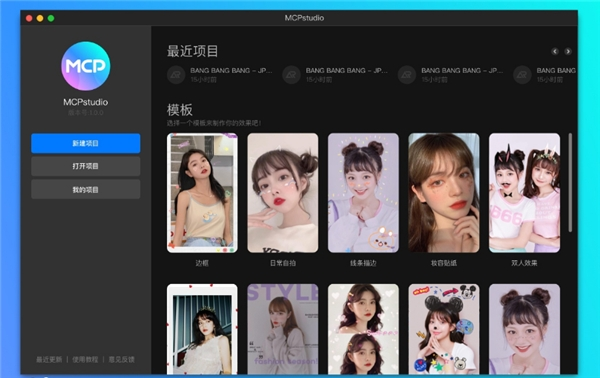This screenshot has width=600, height=378.
Task: Click the MCP logo in sidebar
Action: pyautogui.click(x=86, y=66)
